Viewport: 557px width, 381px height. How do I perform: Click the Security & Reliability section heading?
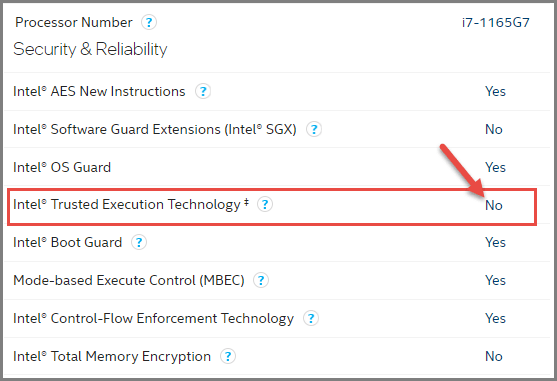pos(90,49)
